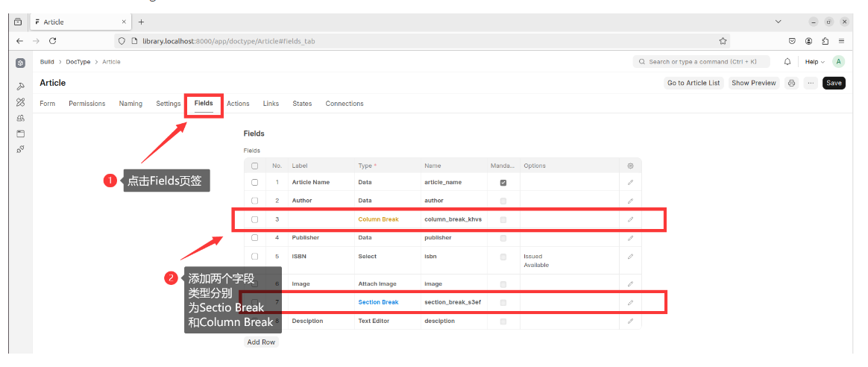Open Type dropdown showing Select
This screenshot has width=868, height=367.
388,260
